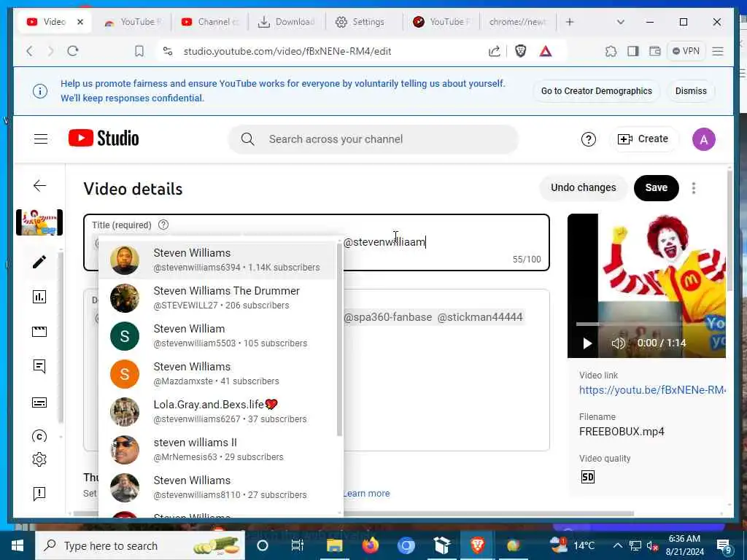Click the suggestions list scrollbar
The image size is (747, 560).
coord(340,339)
